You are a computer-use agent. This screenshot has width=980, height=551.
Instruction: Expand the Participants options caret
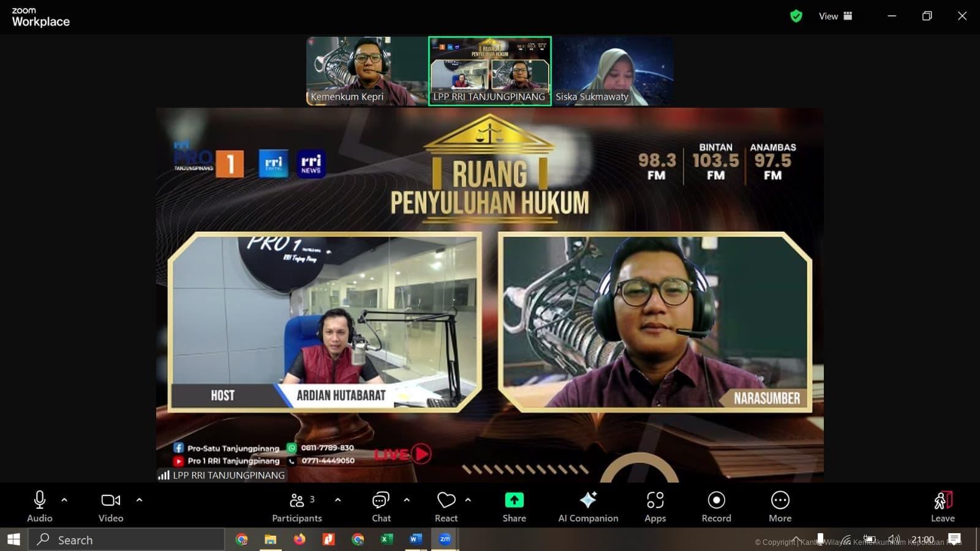(337, 500)
